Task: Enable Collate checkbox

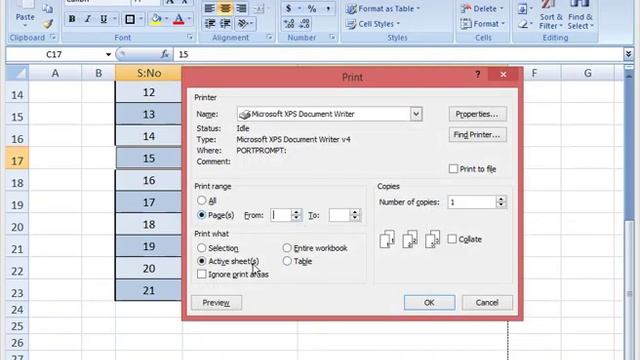Action: point(452,239)
